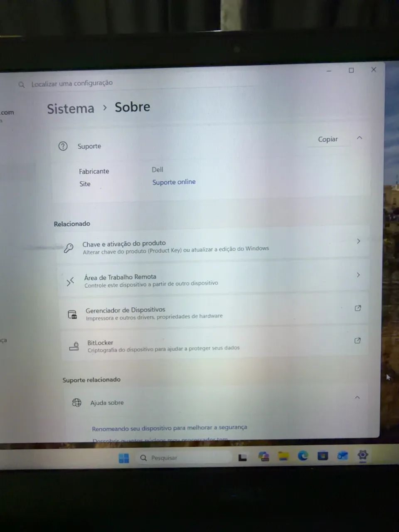Open Outlook from the taskbar
Viewport: 399px width, 532px height.
[342, 456]
